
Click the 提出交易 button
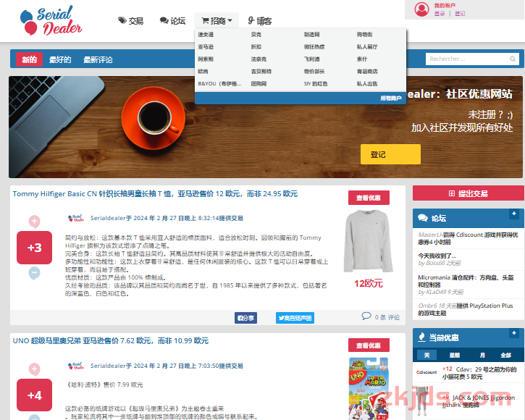tap(468, 193)
